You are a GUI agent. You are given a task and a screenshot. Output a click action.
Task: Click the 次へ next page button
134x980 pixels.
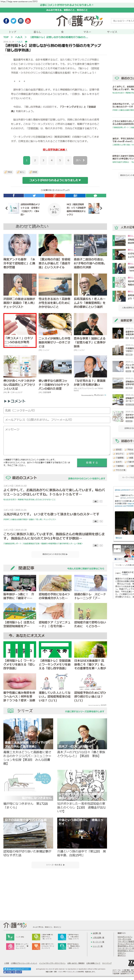80,160
